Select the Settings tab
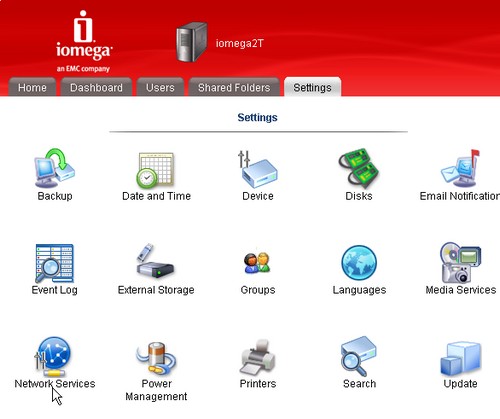 pos(312,87)
